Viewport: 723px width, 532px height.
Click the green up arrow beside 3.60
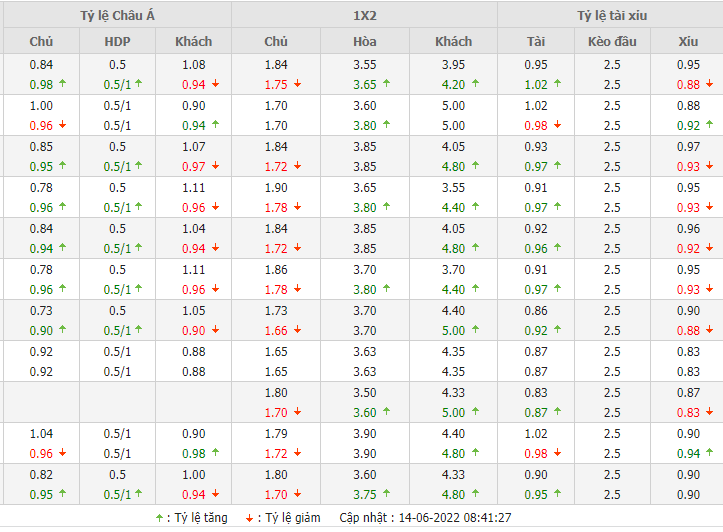(x=387, y=412)
